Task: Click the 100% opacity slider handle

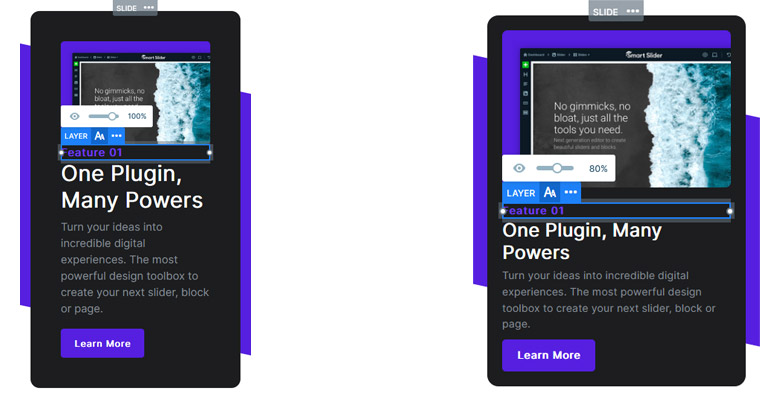Action: [112, 116]
